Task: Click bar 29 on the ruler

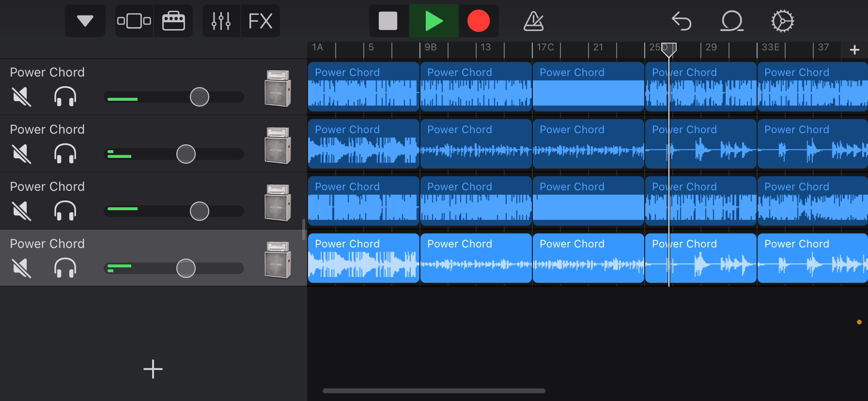Action: 711,47
